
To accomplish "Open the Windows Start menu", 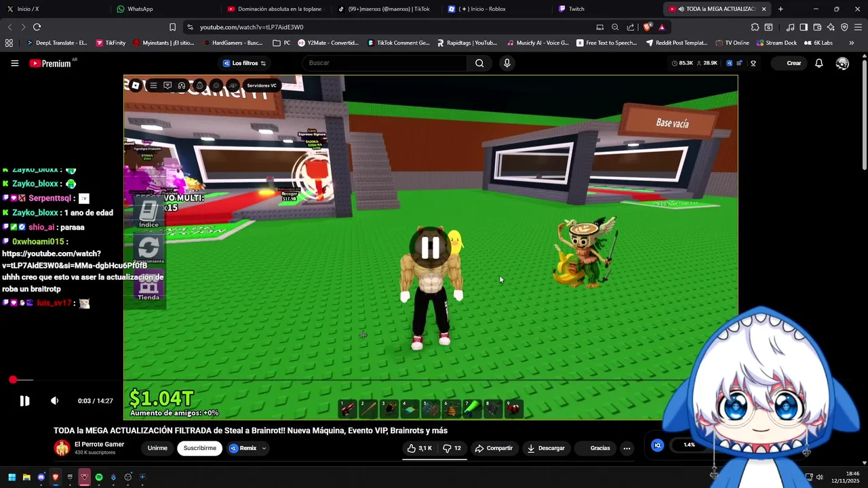I will click(12, 477).
